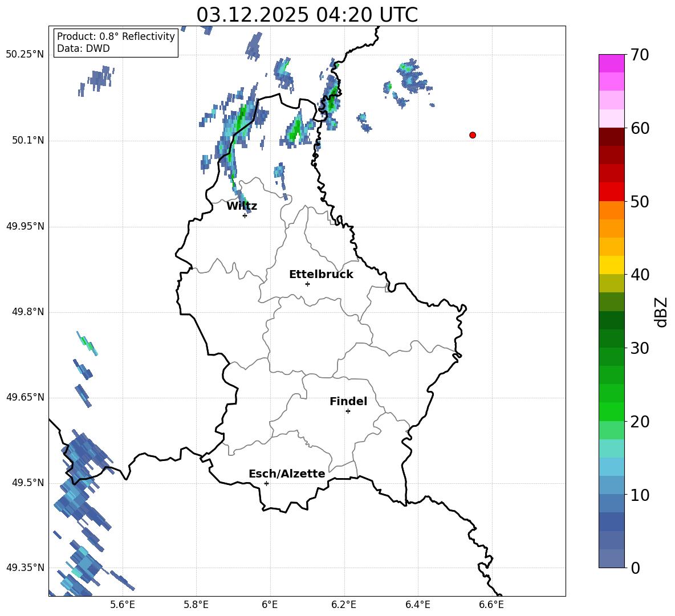Click the 49.8°N latitude label
This screenshot has height=616, width=675.
tap(28, 312)
